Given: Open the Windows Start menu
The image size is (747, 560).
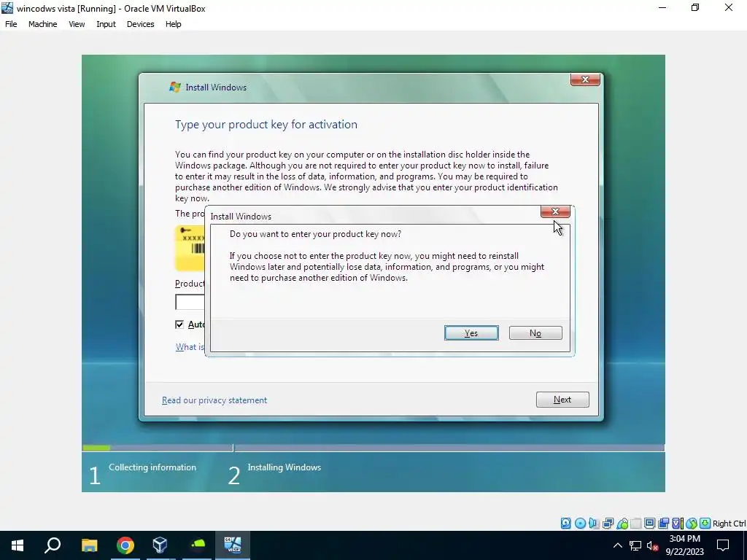Looking at the screenshot, I should [x=18, y=545].
